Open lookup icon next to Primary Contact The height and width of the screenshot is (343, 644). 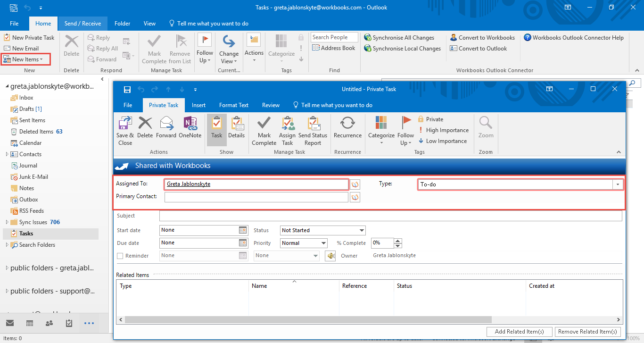[355, 197]
